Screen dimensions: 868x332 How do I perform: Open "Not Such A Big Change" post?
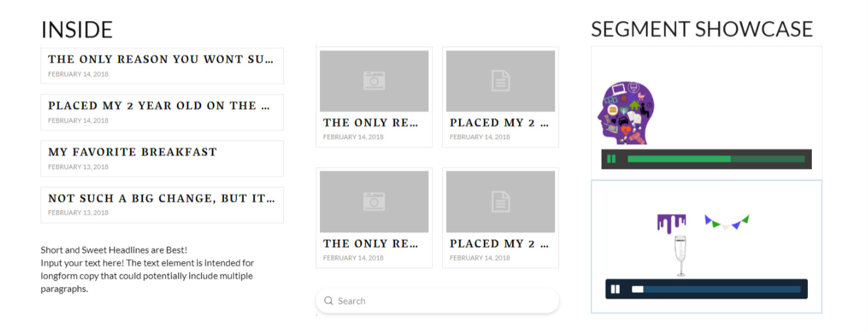click(161, 198)
